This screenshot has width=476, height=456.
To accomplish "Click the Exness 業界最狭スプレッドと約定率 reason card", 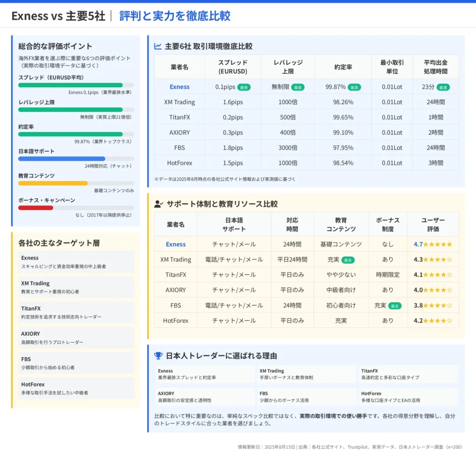I will click(205, 374).
